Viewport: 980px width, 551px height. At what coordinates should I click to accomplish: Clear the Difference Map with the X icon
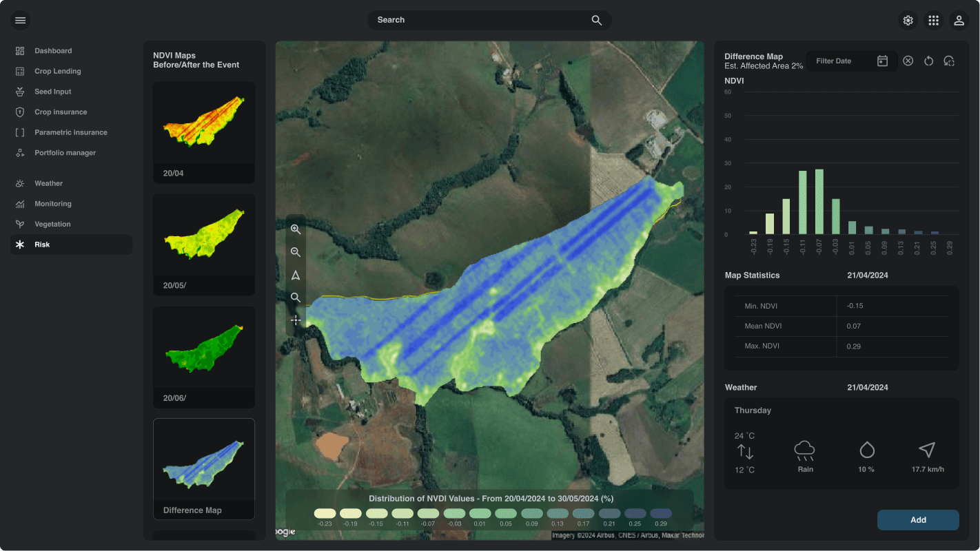point(908,61)
